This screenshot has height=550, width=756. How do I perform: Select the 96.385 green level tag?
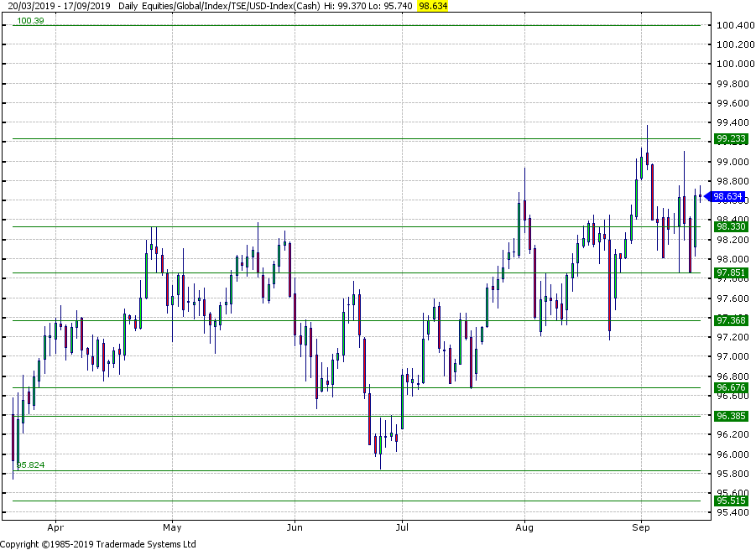pyautogui.click(x=731, y=416)
